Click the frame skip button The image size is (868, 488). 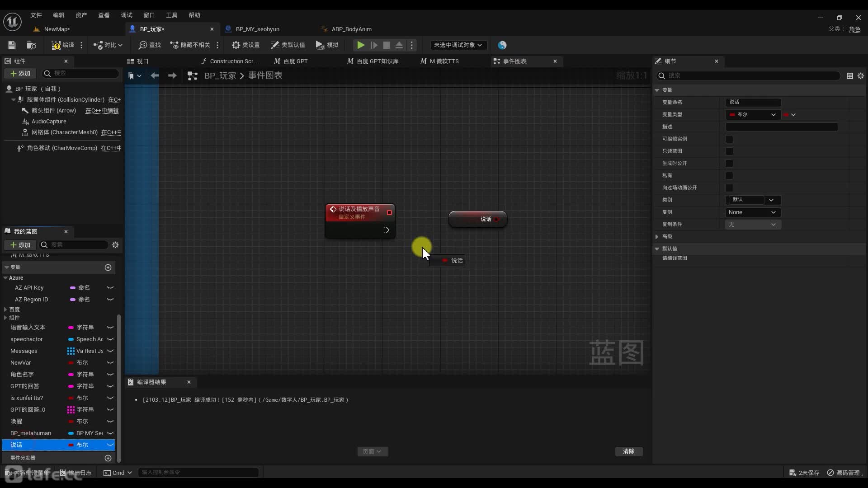tap(374, 45)
